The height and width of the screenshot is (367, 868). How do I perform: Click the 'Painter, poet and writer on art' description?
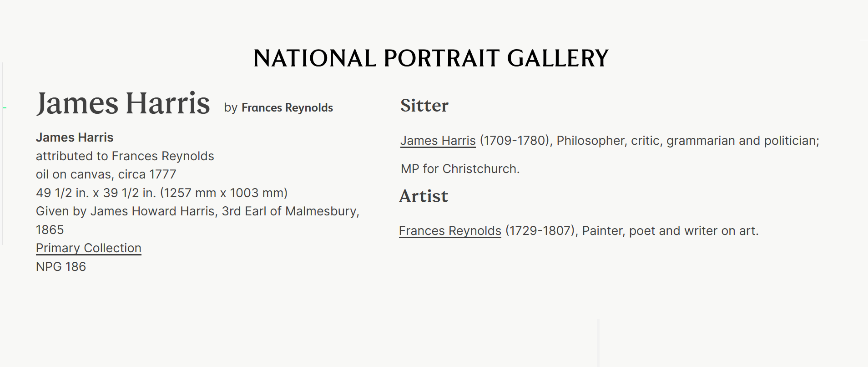point(671,231)
